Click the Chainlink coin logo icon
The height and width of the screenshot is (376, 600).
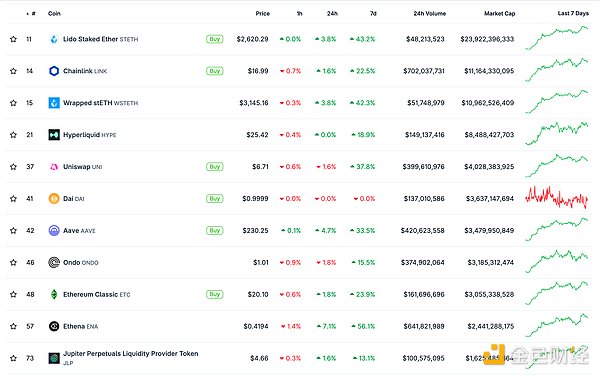(x=54, y=71)
